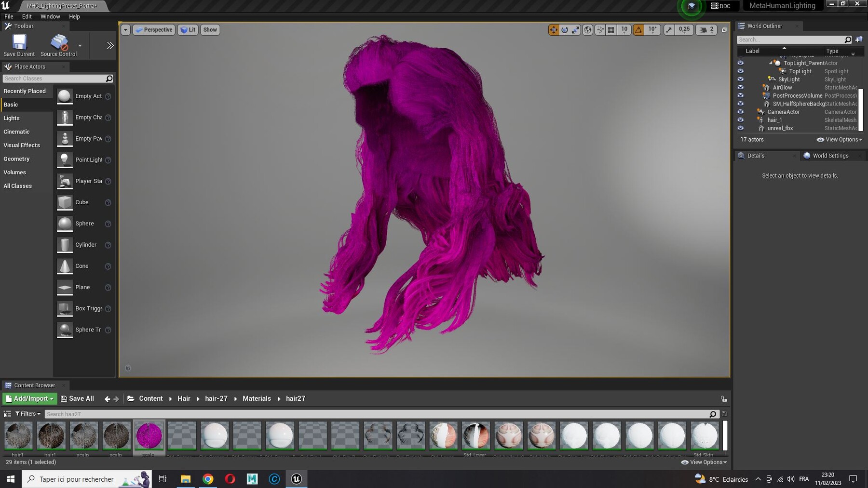Open the camera speed dropdown showing 2
This screenshot has width=868, height=488.
point(706,30)
